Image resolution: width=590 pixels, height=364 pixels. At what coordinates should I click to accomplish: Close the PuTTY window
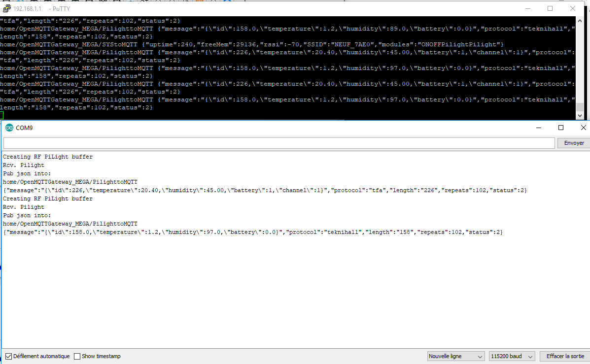(x=573, y=8)
